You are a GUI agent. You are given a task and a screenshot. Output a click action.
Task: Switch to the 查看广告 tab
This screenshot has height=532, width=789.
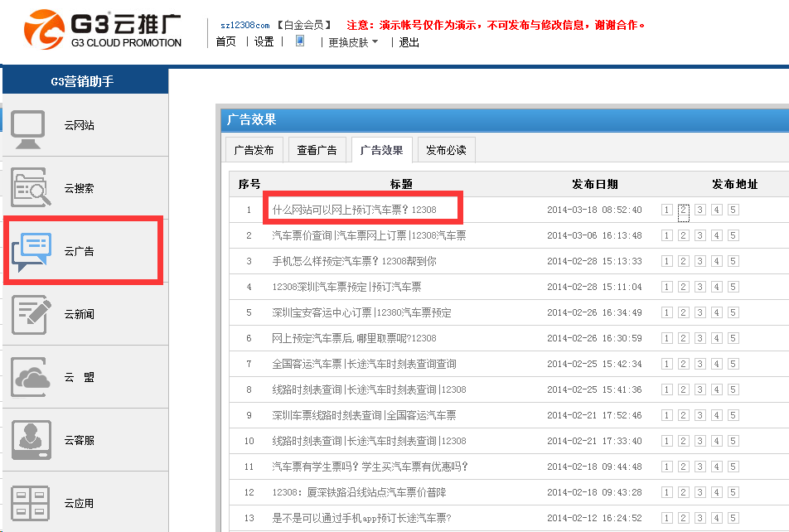tap(317, 150)
